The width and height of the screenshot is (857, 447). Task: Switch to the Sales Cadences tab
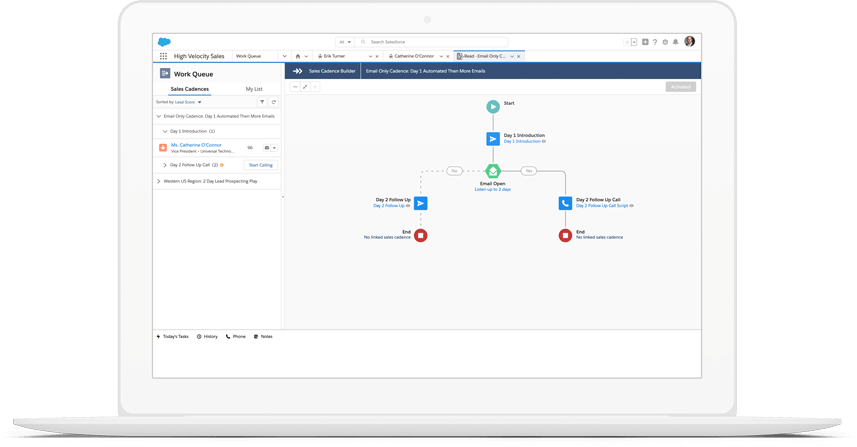point(190,89)
